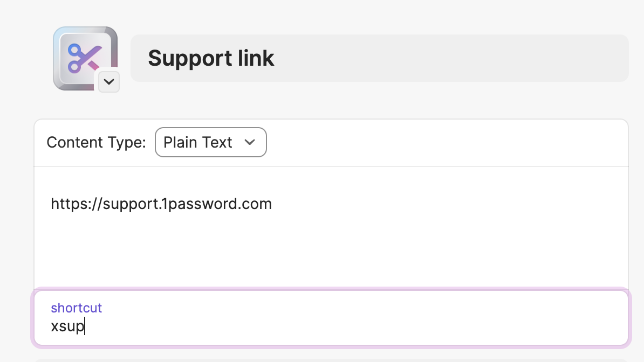Click the Support link title field
The image size is (644, 362).
380,58
